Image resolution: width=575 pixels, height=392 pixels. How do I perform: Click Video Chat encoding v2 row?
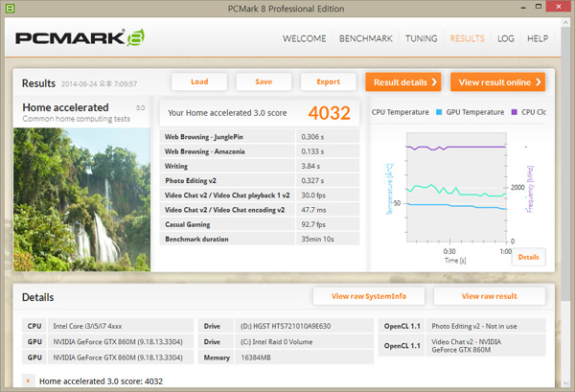pos(260,210)
